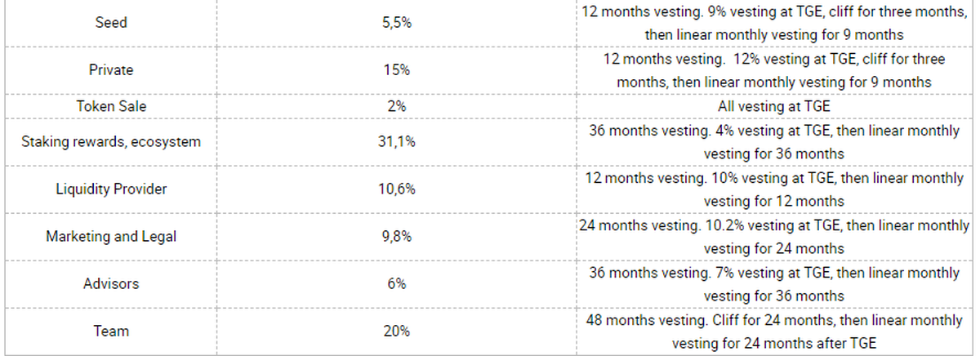Click the Seed row label cell

point(111,23)
